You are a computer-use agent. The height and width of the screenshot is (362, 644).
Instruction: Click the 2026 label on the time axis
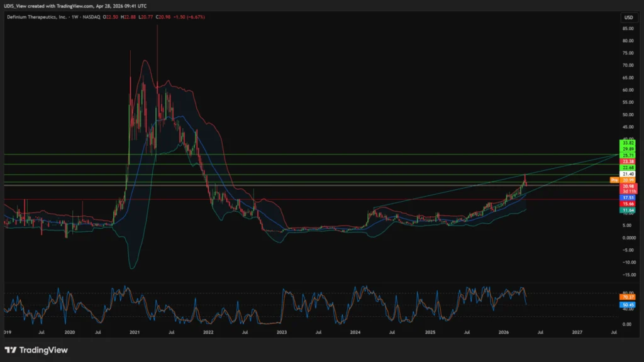pos(504,332)
